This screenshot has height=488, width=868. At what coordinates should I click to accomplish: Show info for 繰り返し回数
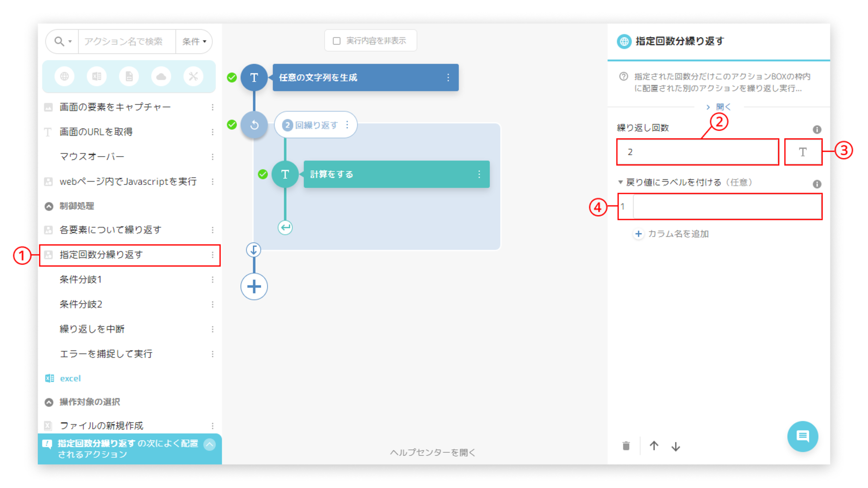coord(817,129)
